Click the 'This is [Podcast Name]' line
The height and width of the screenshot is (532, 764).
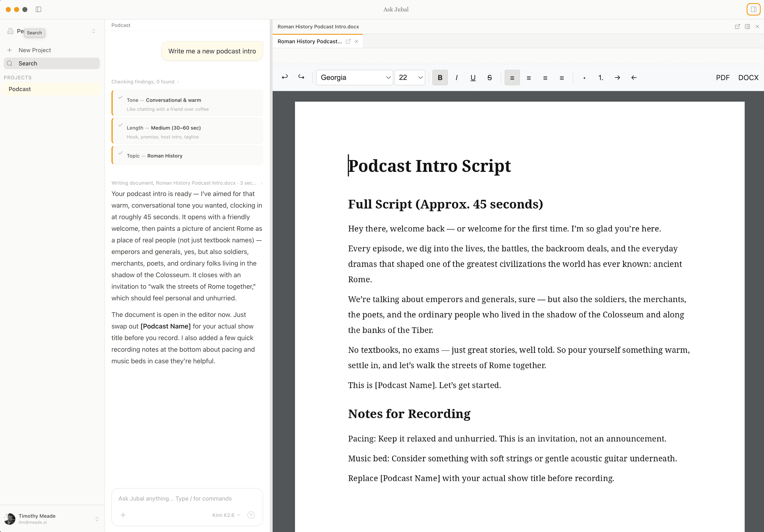click(425, 385)
